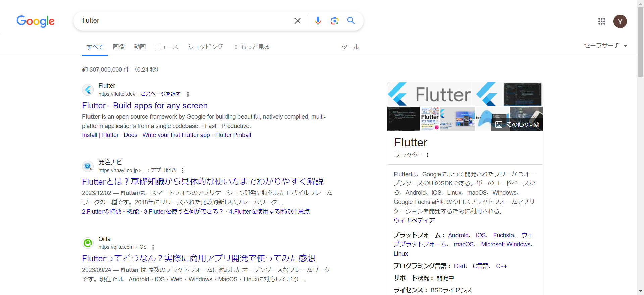Open the Google apps grid
644x295 pixels.
point(601,21)
